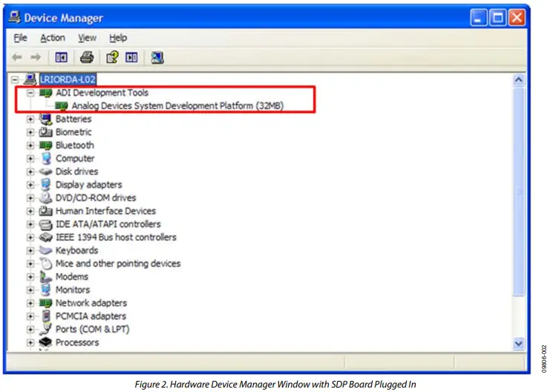Click the ADI Development Tools category icon

pos(45,93)
